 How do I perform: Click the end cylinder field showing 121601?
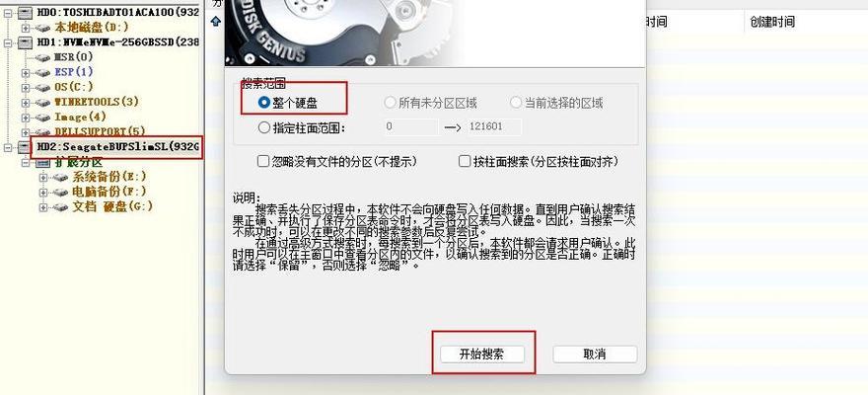(x=493, y=126)
